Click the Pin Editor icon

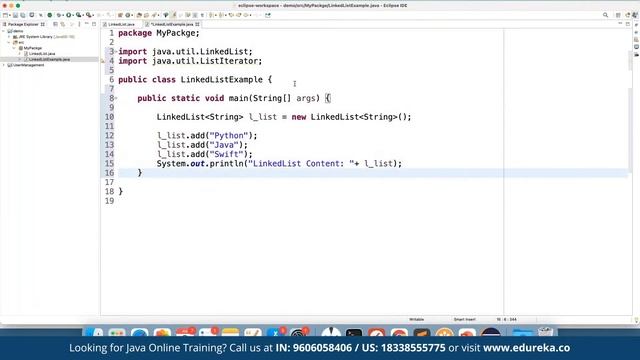268,15
